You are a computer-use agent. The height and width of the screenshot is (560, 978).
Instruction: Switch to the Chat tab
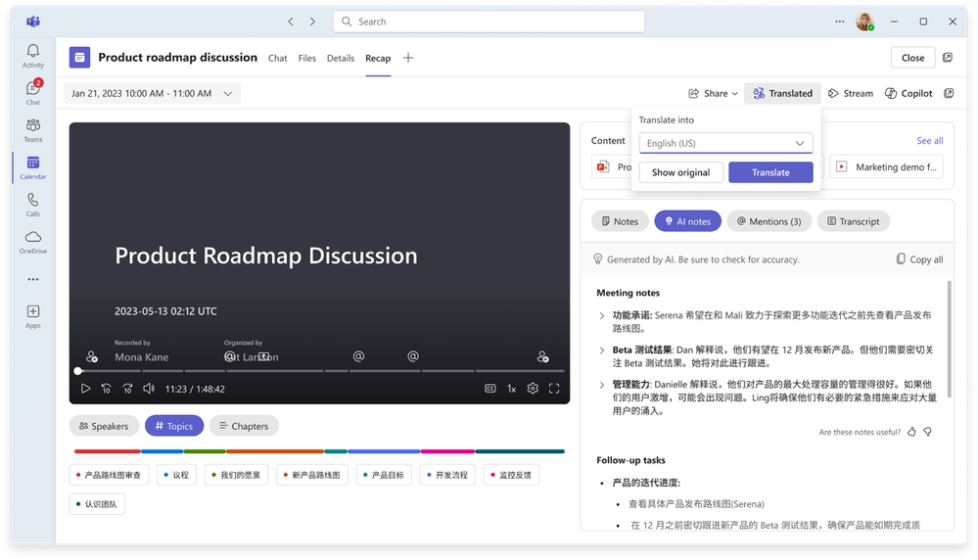click(x=278, y=58)
